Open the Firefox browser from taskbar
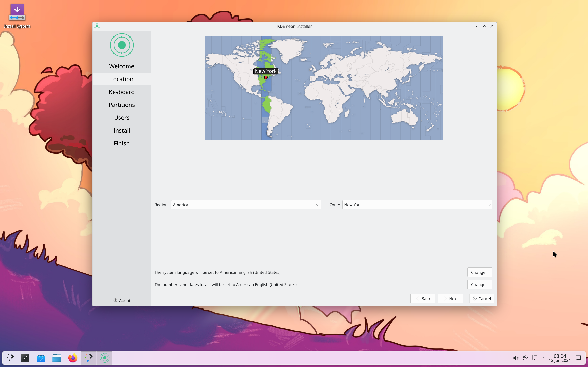Screen dimensions: 588x367 [x=73, y=358]
